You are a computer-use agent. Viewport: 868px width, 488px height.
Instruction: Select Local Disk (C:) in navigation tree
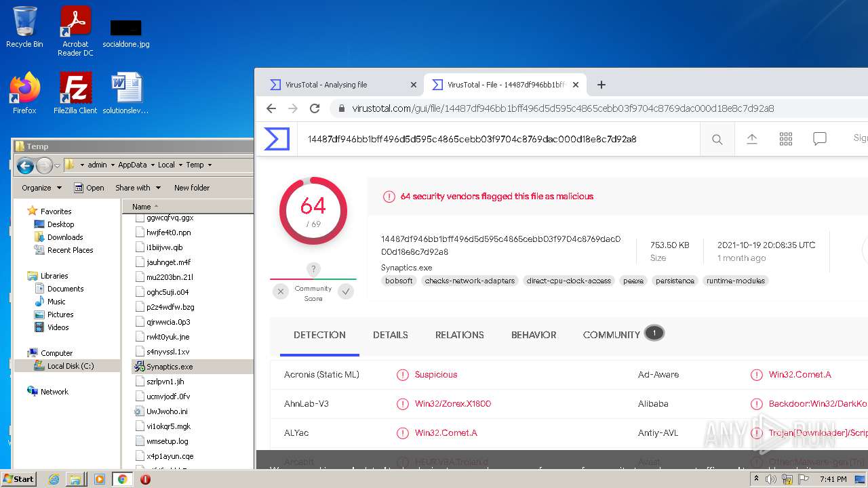click(x=71, y=366)
